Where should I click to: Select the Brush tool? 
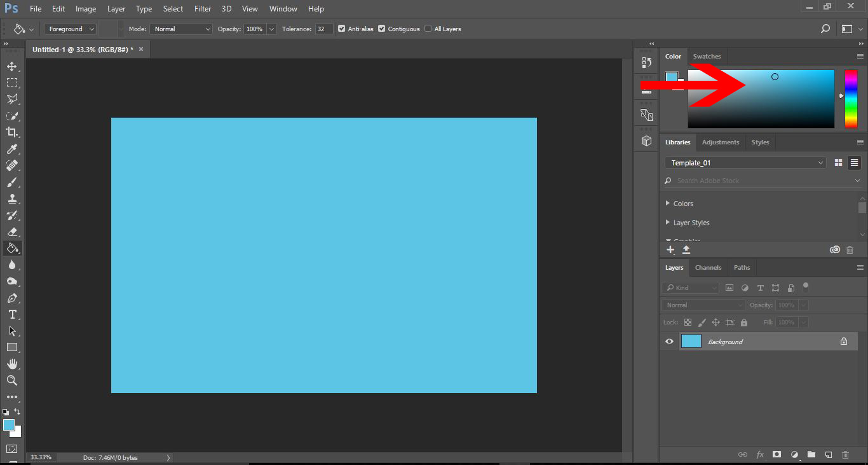pos(12,182)
